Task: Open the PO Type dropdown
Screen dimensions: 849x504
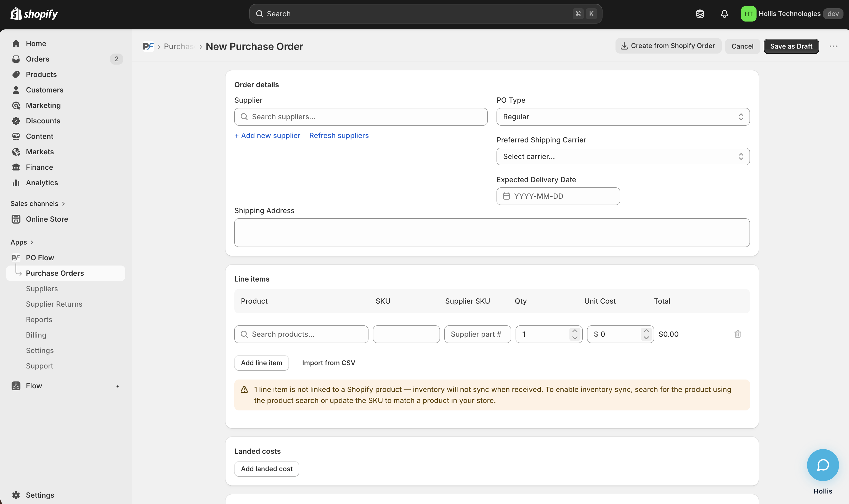Action: (x=622, y=117)
